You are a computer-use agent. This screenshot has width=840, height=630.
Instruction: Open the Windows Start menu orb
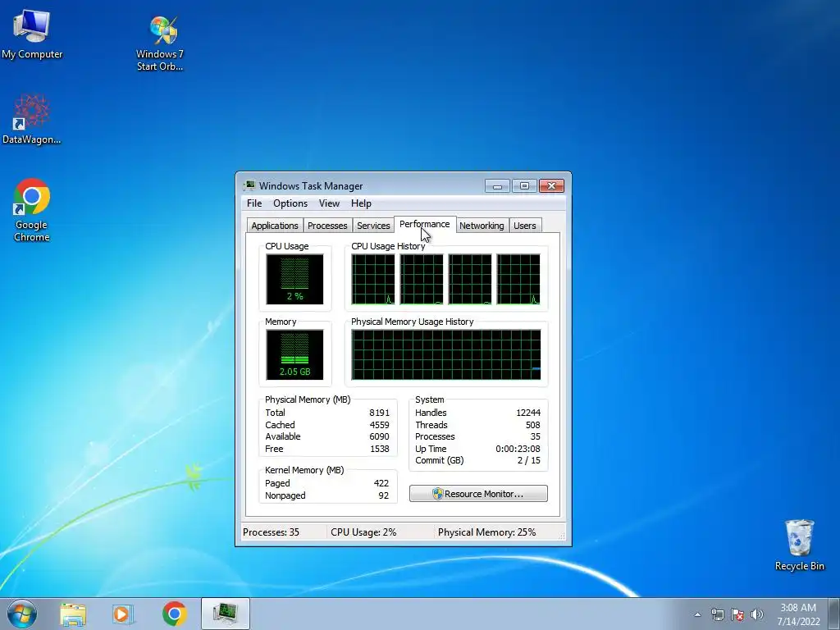22,614
